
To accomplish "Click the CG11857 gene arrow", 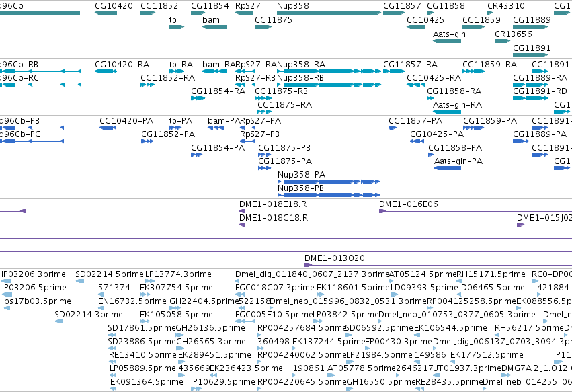I will tap(394, 13).
